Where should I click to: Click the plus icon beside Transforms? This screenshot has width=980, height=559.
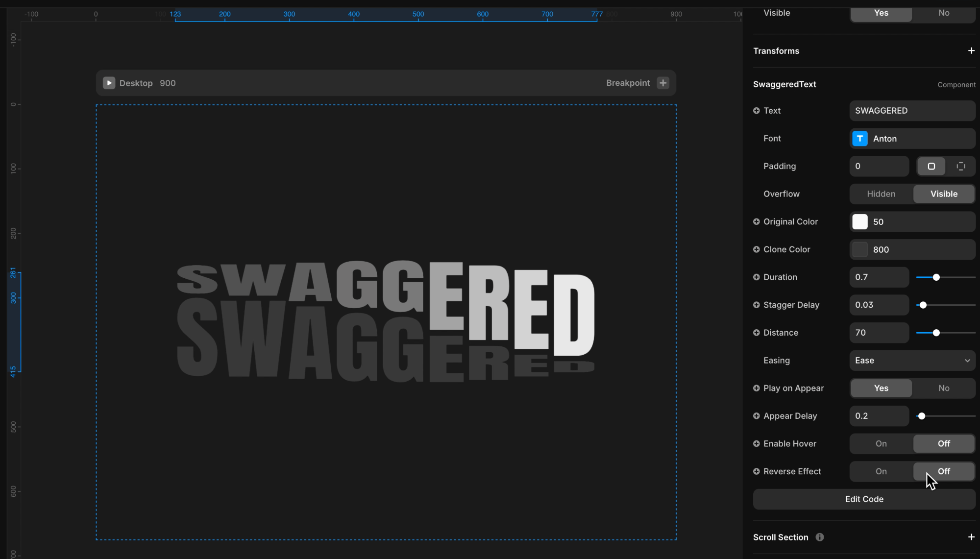971,51
